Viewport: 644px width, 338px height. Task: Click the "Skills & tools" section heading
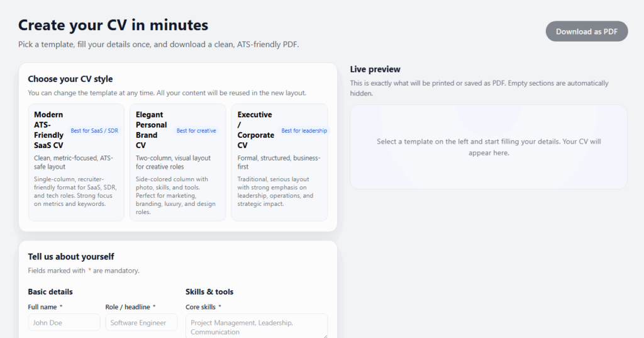click(209, 292)
